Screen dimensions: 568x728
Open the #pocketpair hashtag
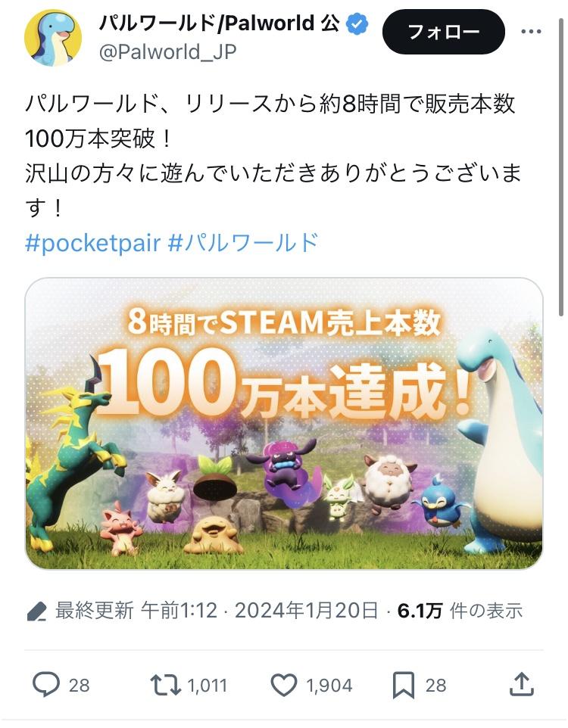pyautogui.click(x=93, y=243)
